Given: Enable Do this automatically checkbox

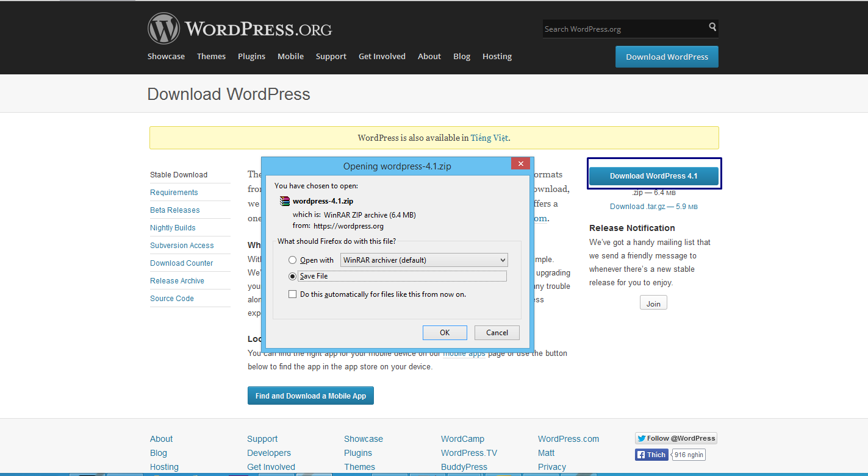Looking at the screenshot, I should point(293,294).
